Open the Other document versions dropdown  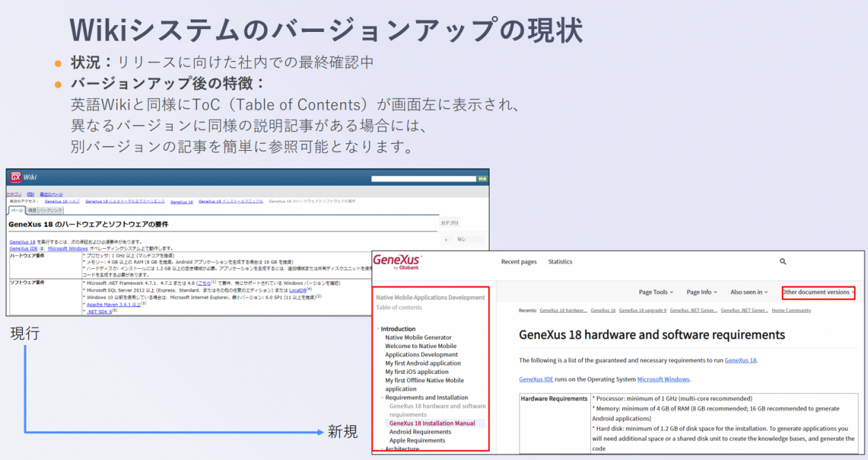(818, 293)
